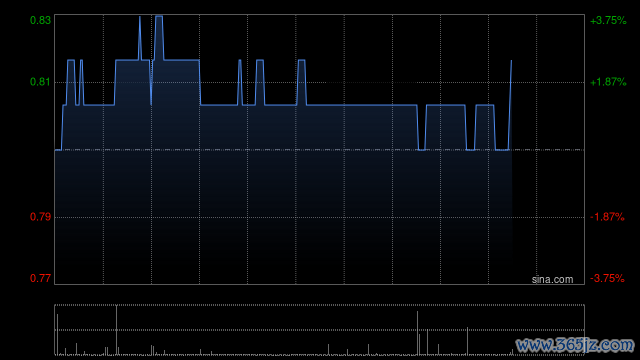Click the tallest volume bar in the right half
The image size is (640, 360).
[418, 333]
